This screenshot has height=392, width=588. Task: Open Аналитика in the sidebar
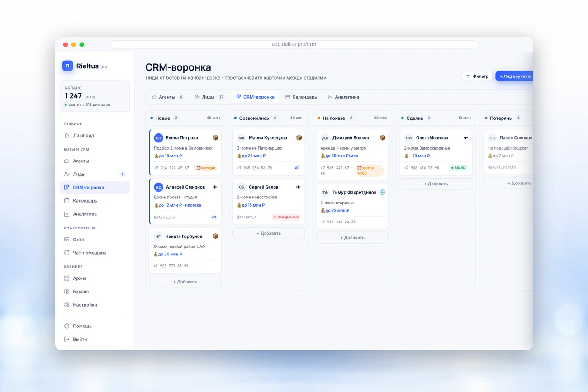pyautogui.click(x=95, y=214)
